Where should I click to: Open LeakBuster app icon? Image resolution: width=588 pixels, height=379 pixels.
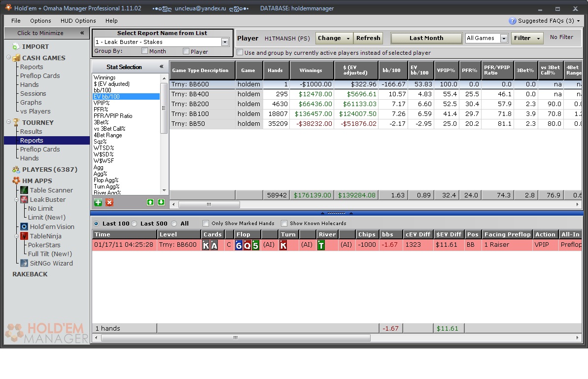point(24,199)
